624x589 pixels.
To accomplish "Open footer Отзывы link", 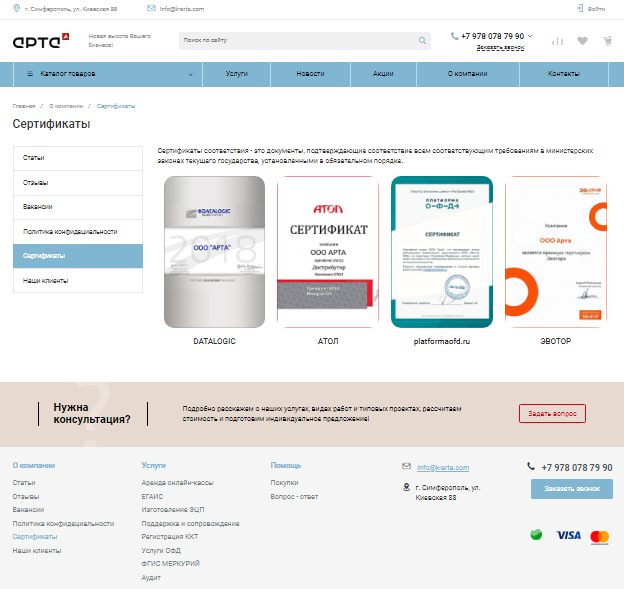I will 26,497.
